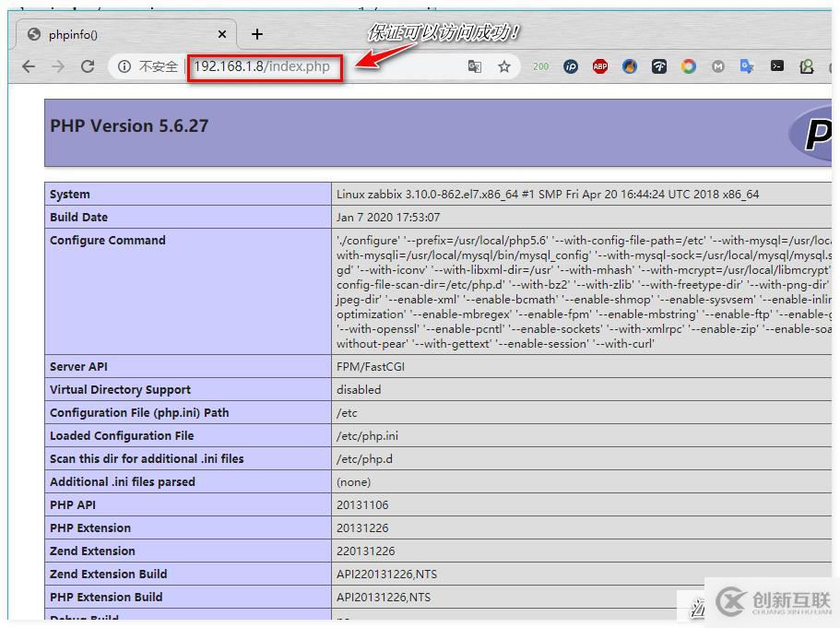Click the Linux zabbix system value
The height and width of the screenshot is (628, 840).
[x=548, y=194]
